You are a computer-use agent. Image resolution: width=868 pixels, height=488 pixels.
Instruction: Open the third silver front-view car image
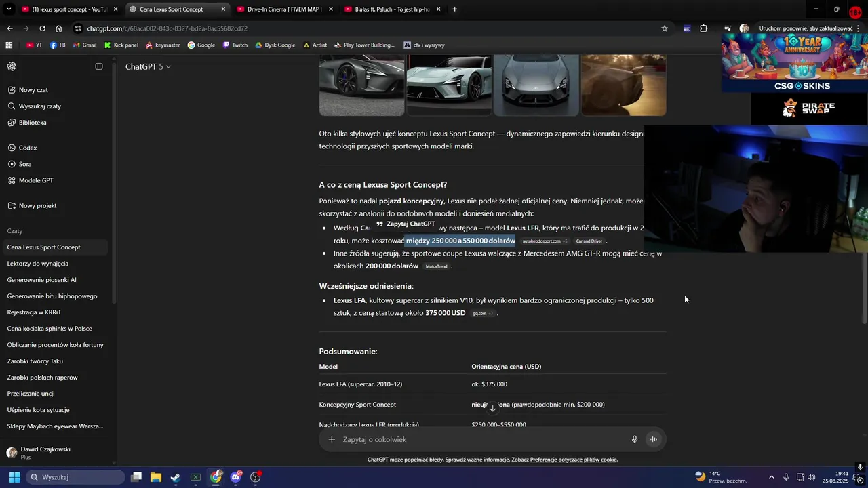tap(536, 85)
